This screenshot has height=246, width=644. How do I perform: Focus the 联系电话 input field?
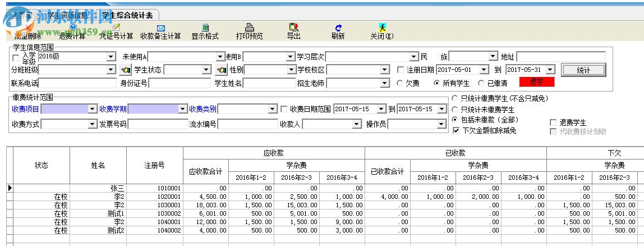(x=77, y=84)
